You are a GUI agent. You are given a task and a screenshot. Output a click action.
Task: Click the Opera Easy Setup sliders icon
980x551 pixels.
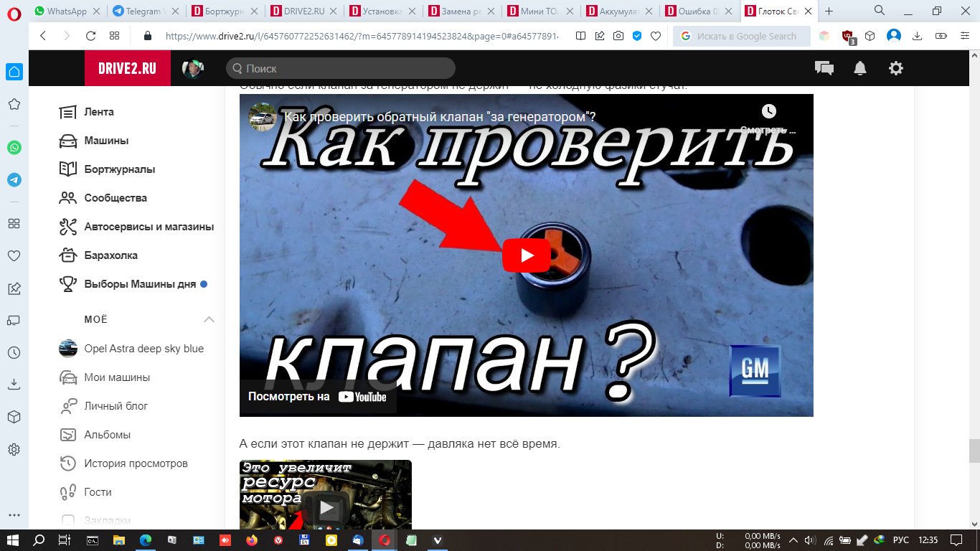pyautogui.click(x=963, y=36)
